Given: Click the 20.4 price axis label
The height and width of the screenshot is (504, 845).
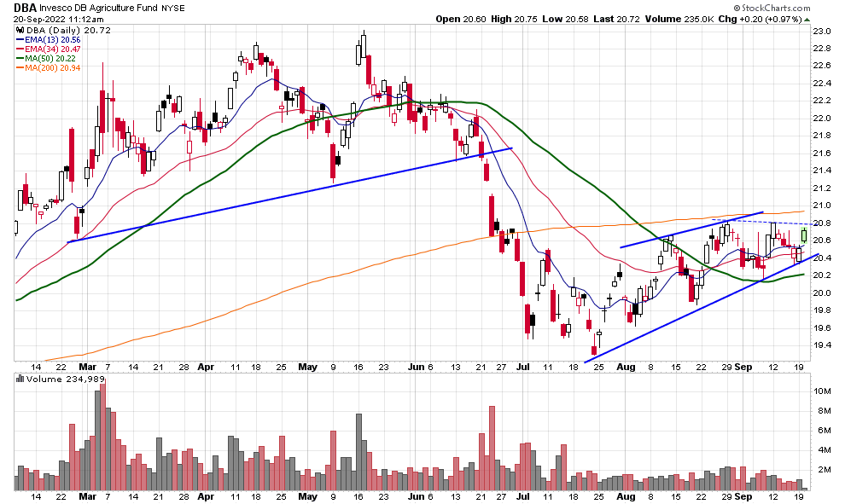Looking at the screenshot, I should click(822, 258).
